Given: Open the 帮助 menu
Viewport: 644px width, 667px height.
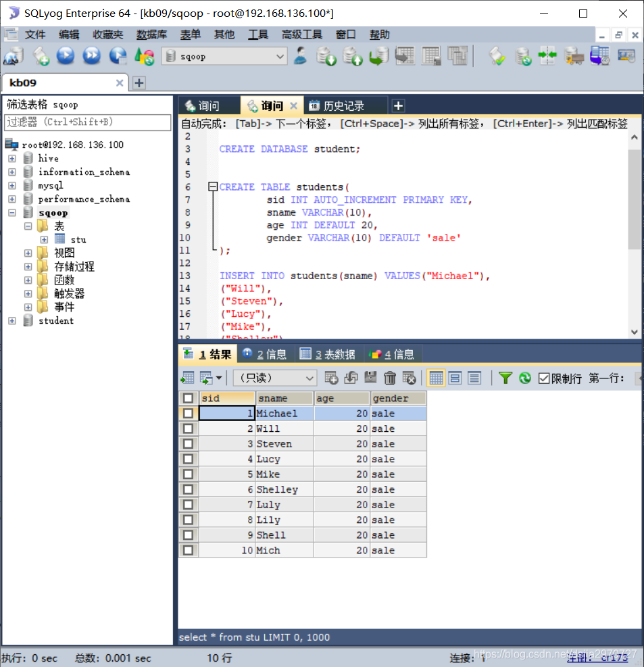Looking at the screenshot, I should click(379, 34).
